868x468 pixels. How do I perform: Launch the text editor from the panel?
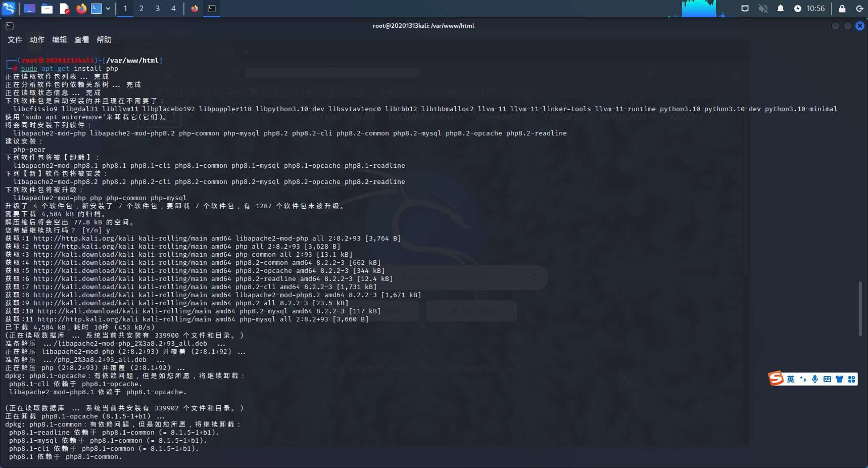pos(64,9)
